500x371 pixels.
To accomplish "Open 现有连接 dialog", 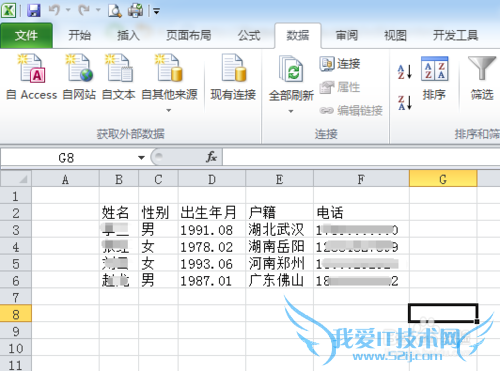I will tap(233, 77).
